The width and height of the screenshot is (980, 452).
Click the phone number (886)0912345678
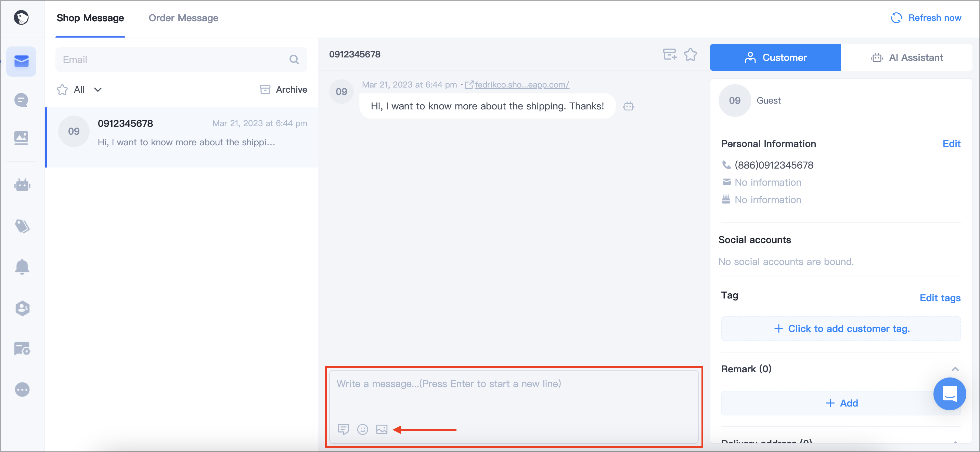(774, 165)
